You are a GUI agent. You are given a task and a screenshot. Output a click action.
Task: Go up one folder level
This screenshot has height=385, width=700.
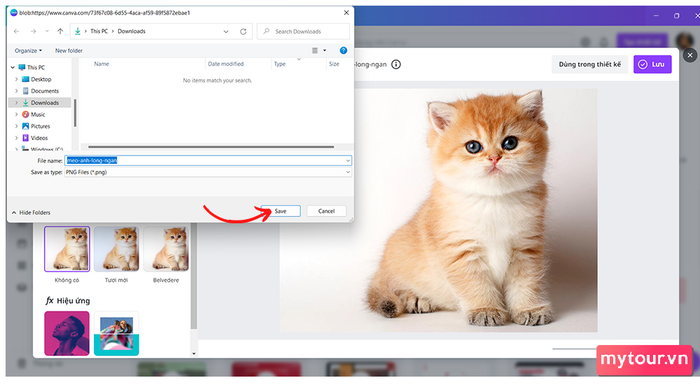[60, 31]
